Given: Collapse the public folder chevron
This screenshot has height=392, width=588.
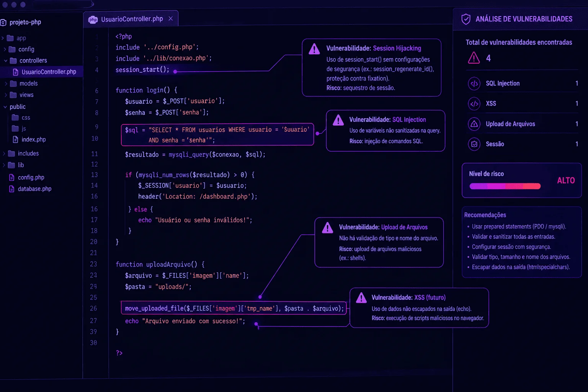Looking at the screenshot, I should click(5, 107).
